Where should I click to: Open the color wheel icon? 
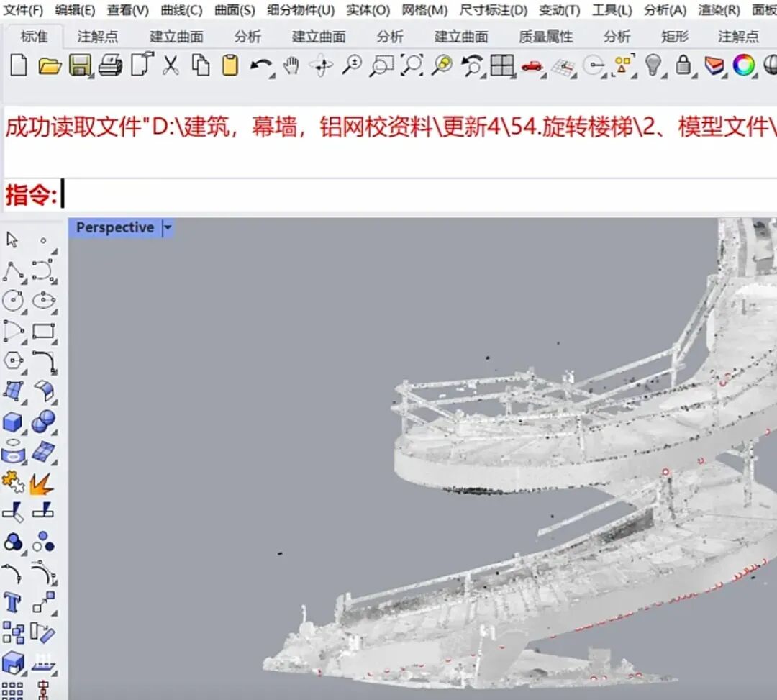743,65
